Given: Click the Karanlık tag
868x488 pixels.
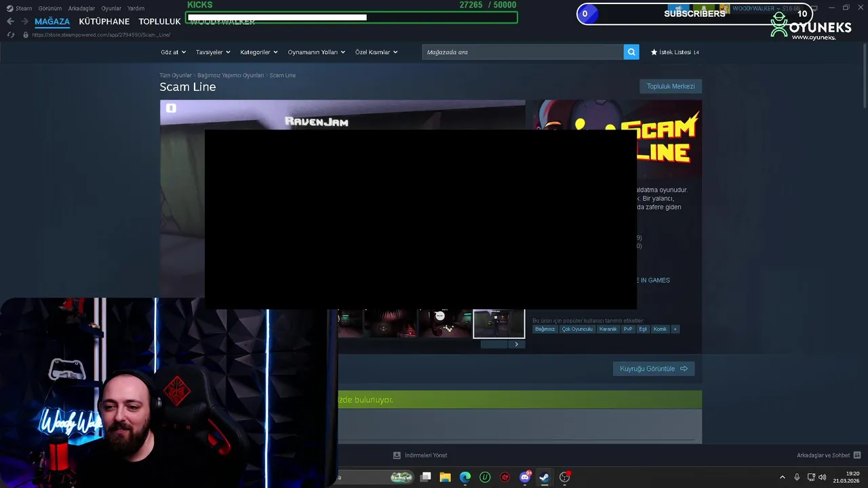Looking at the screenshot, I should tap(608, 329).
